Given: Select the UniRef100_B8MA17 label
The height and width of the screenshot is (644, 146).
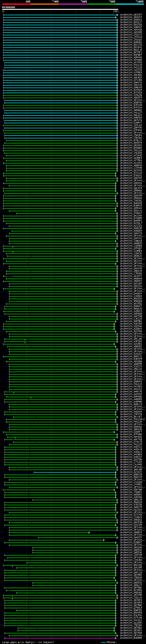Looking at the screenshot, I should pos(131,307).
